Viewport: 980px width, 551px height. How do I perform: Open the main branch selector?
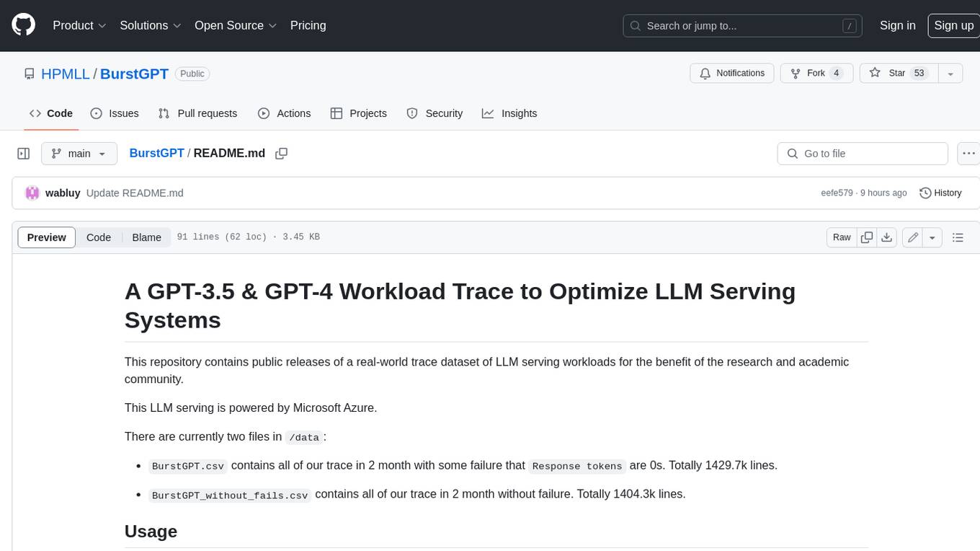pos(79,154)
